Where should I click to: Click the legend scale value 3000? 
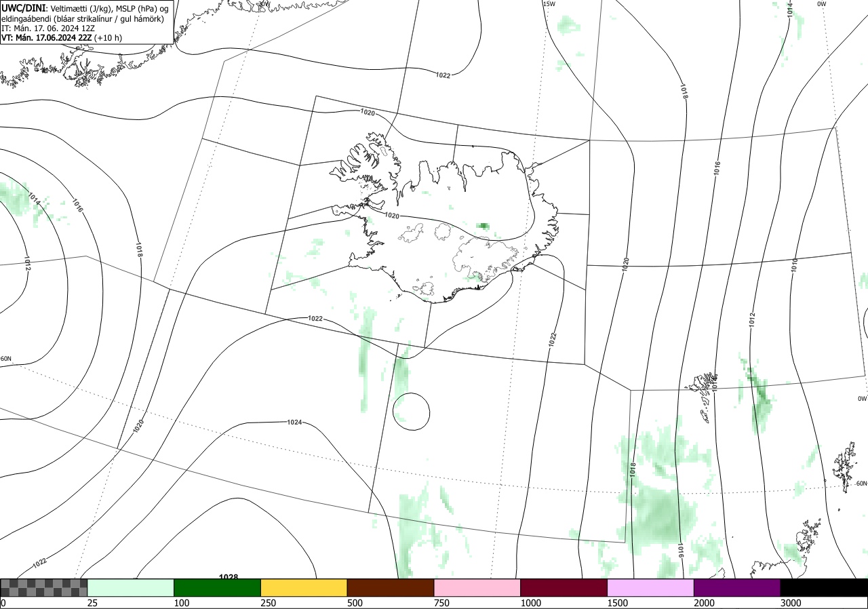pyautogui.click(x=791, y=603)
